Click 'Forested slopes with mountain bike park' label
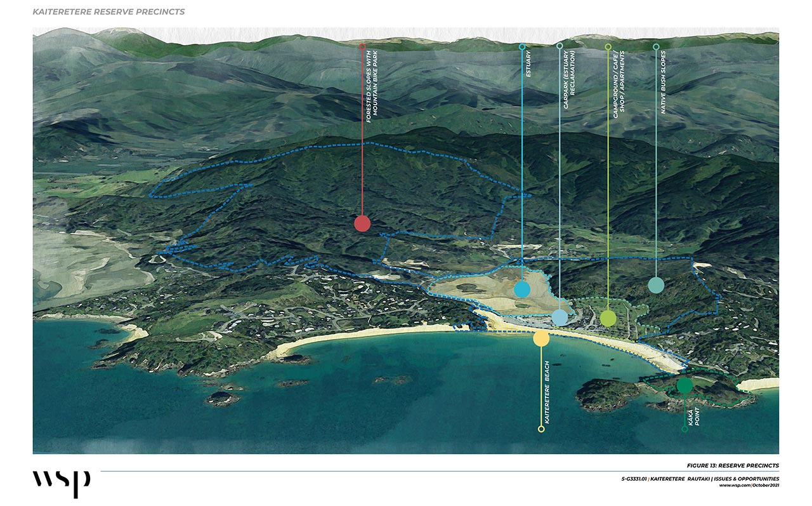This screenshot has width=812, height=506. (x=370, y=87)
